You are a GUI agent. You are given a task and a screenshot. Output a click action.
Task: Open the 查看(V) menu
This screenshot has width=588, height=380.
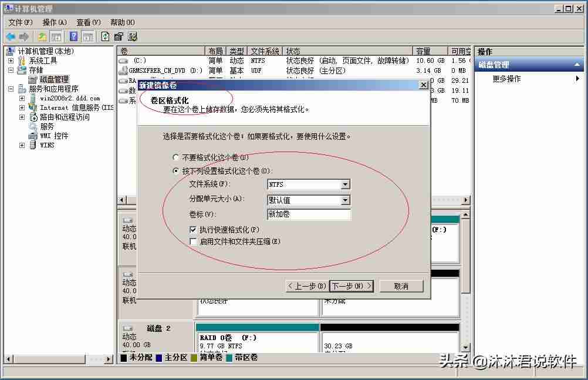[x=89, y=22]
